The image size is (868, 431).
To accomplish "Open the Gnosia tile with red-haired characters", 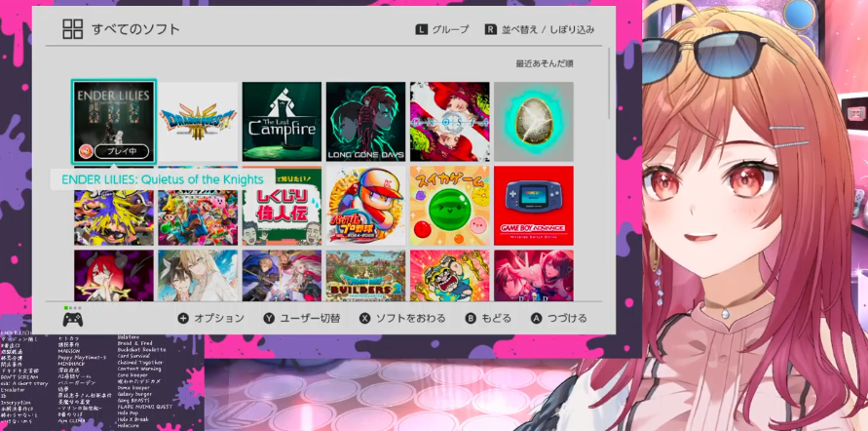I will [450, 121].
